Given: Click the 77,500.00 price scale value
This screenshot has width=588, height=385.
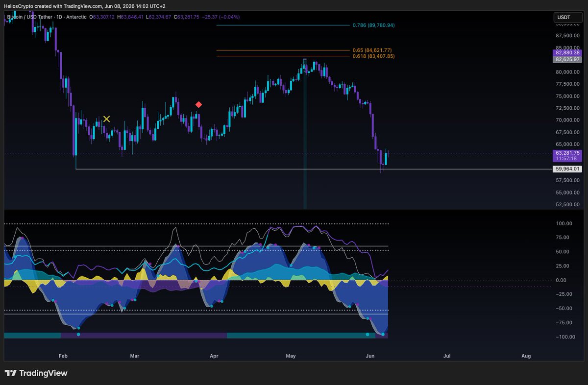Looking at the screenshot, I should (567, 84).
